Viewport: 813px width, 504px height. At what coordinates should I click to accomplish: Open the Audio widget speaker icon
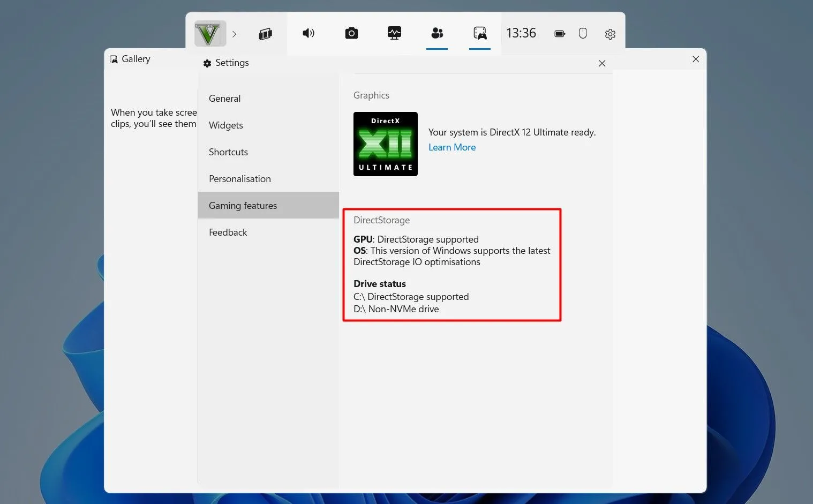point(308,33)
